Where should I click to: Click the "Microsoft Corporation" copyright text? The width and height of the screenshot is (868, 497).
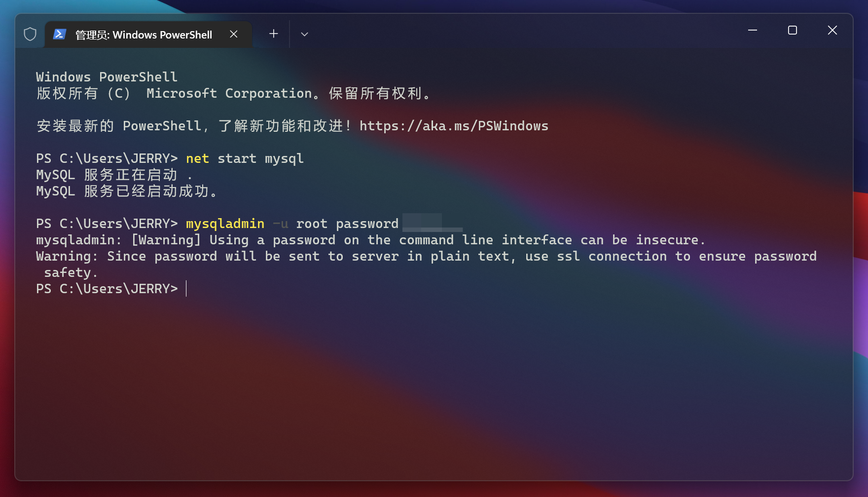point(229,93)
